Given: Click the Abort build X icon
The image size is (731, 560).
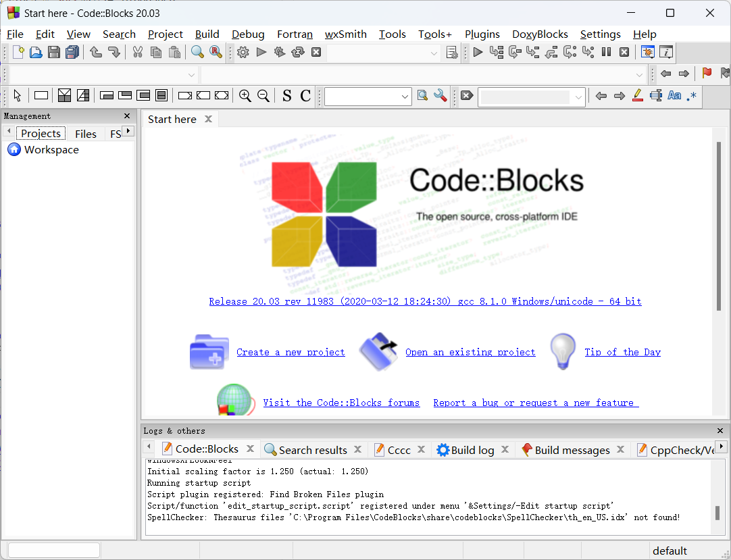Looking at the screenshot, I should (x=316, y=52).
